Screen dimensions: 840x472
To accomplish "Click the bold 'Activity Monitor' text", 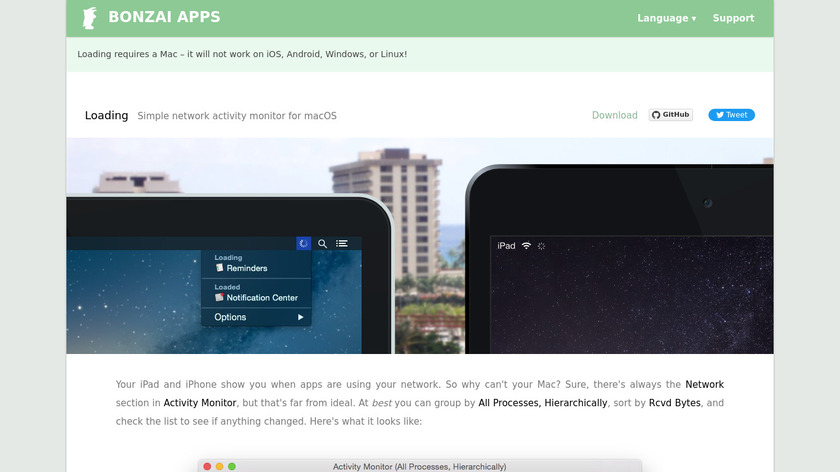I will click(x=200, y=403).
